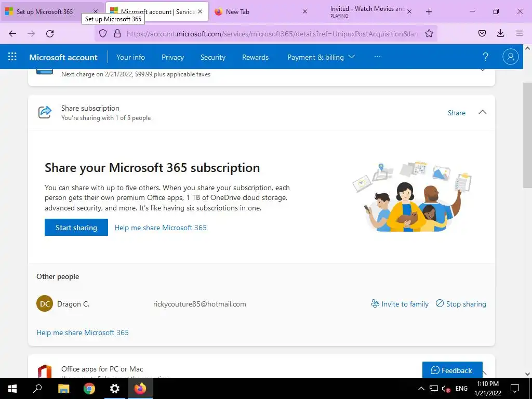Click the Microsoft account title link
The width and height of the screenshot is (532, 399).
coord(63,57)
